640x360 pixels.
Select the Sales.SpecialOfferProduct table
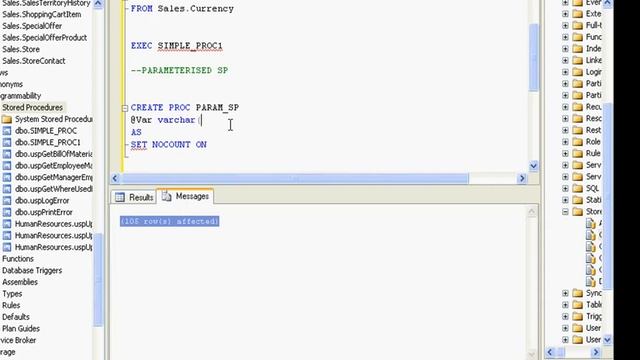(x=44, y=38)
